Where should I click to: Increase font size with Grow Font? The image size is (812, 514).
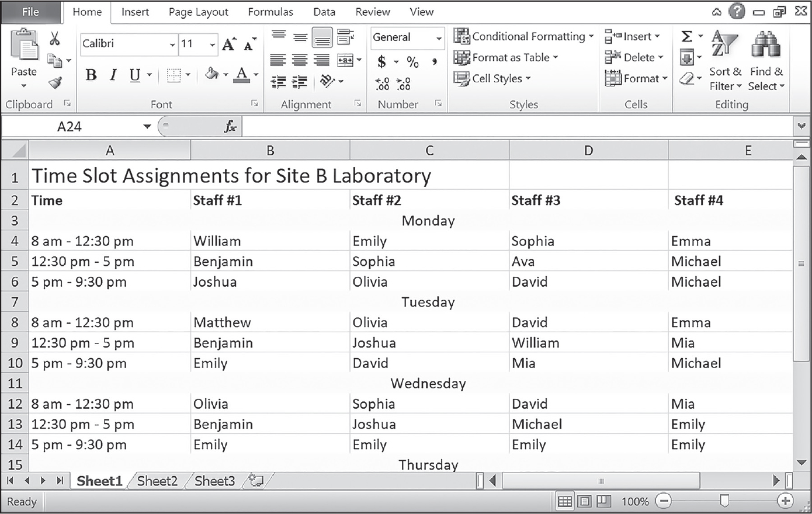(x=229, y=44)
